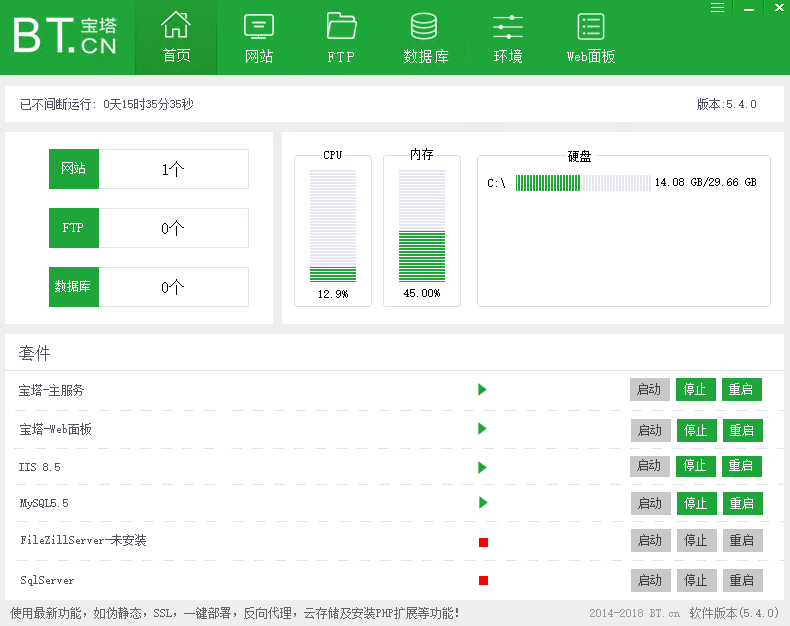This screenshot has height=626, width=790.
Task: Click the 套件 section heading
Action: click(x=35, y=353)
